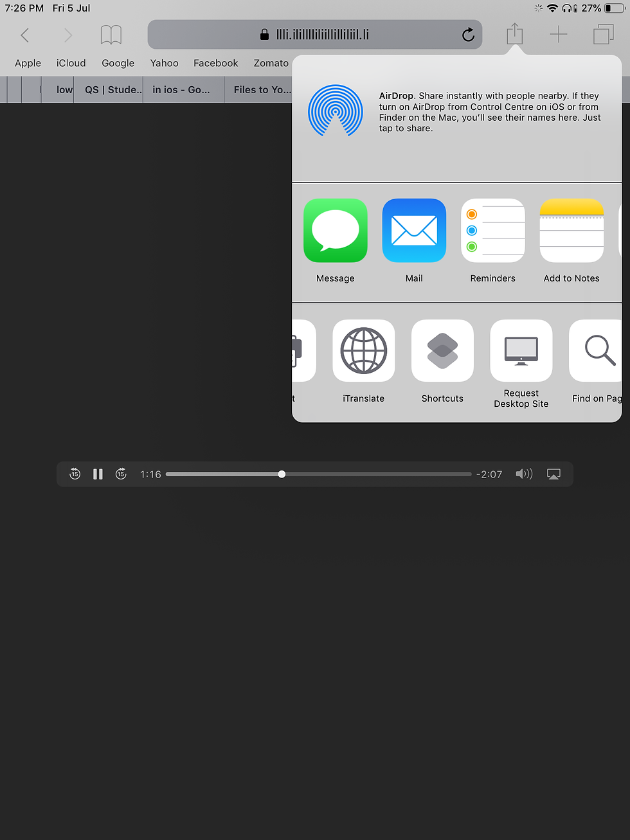Open AirPlay from video controls

pyautogui.click(x=553, y=474)
